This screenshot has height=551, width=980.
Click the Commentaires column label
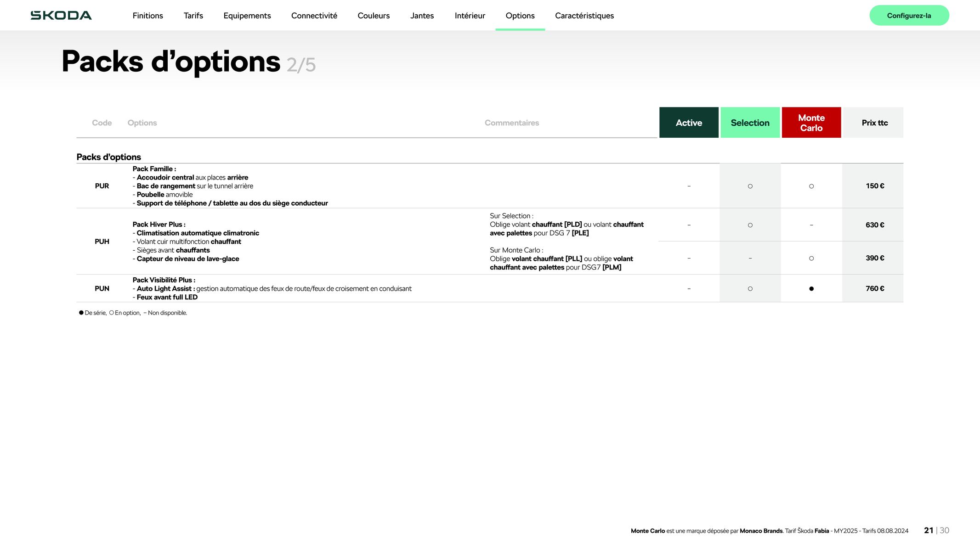click(x=511, y=123)
